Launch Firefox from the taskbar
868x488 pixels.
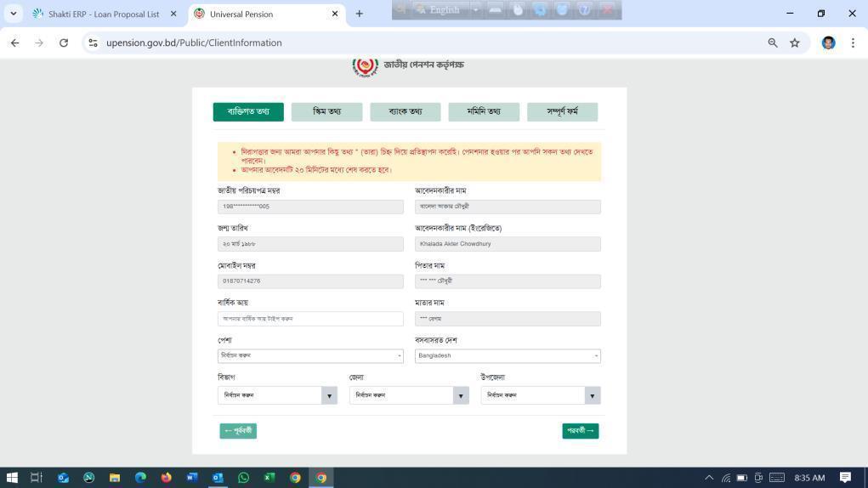[x=166, y=477]
